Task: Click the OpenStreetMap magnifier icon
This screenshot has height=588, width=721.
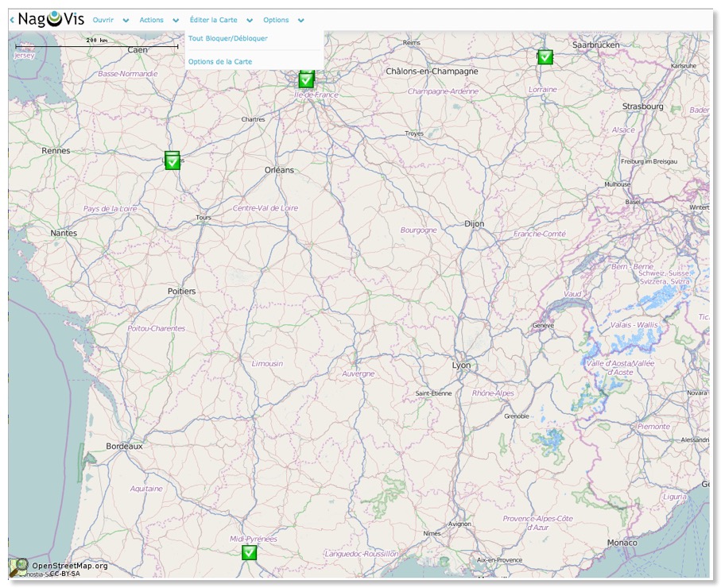Action: pos(18,566)
